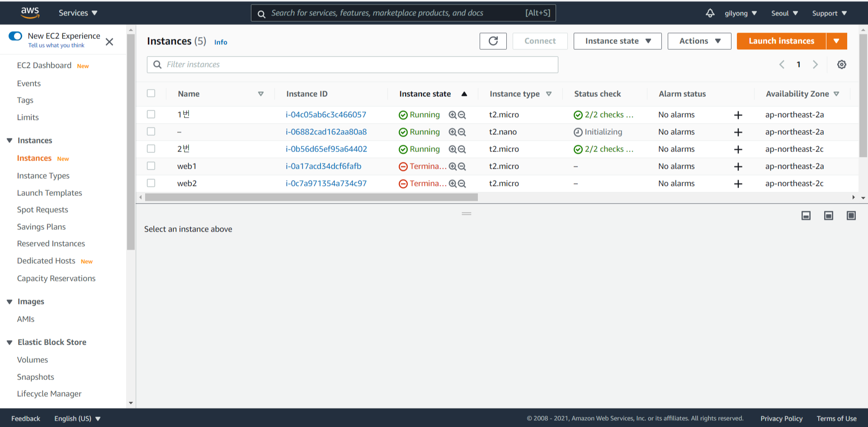Image resolution: width=868 pixels, height=427 pixels.
Task: Click zoom-out filter icon for 1번 row state
Action: point(462,115)
